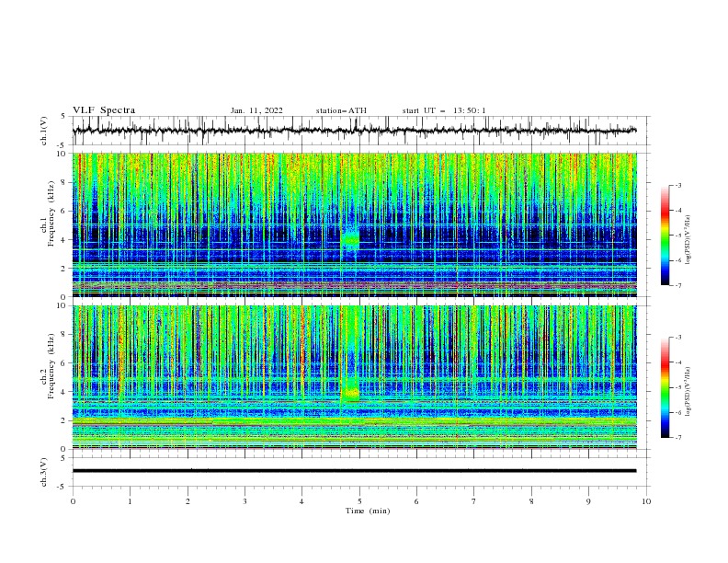The width and height of the screenshot is (728, 563).
Task: Click the "Time (min)" axis label
Action: pos(368,511)
